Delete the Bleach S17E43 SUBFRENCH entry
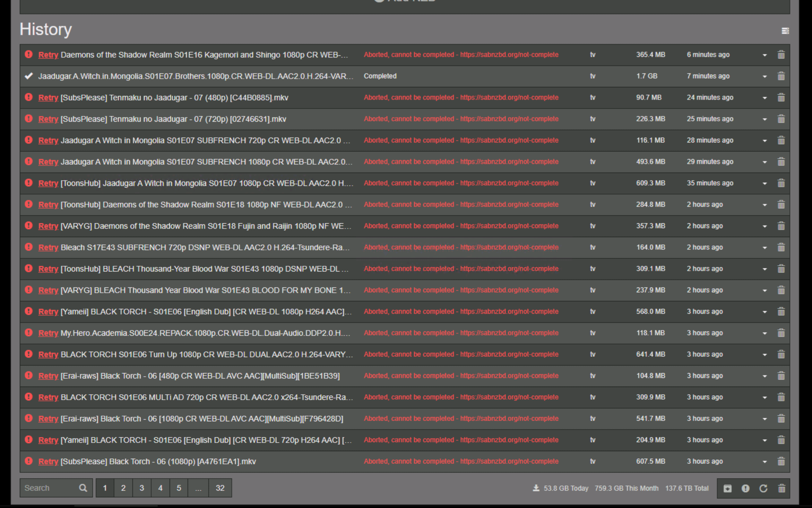The height and width of the screenshot is (508, 812). (x=781, y=248)
